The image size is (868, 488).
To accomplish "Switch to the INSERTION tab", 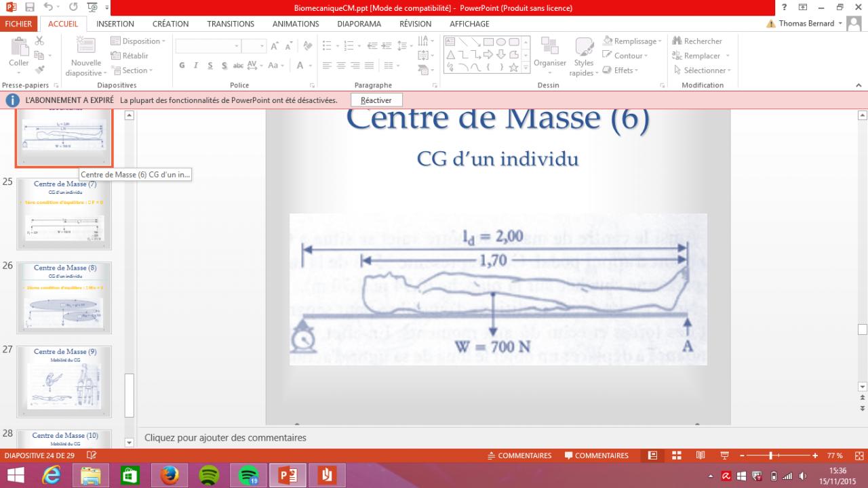I will pos(115,24).
